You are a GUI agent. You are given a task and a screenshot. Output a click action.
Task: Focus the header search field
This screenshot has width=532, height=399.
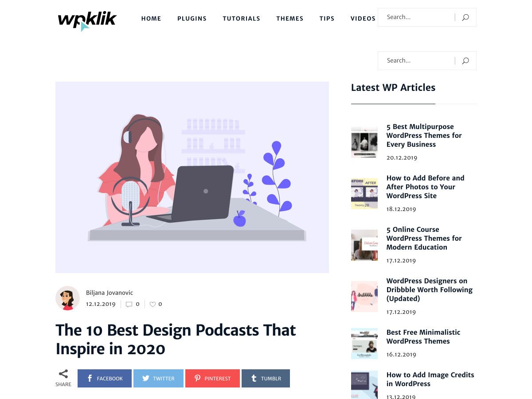click(417, 17)
